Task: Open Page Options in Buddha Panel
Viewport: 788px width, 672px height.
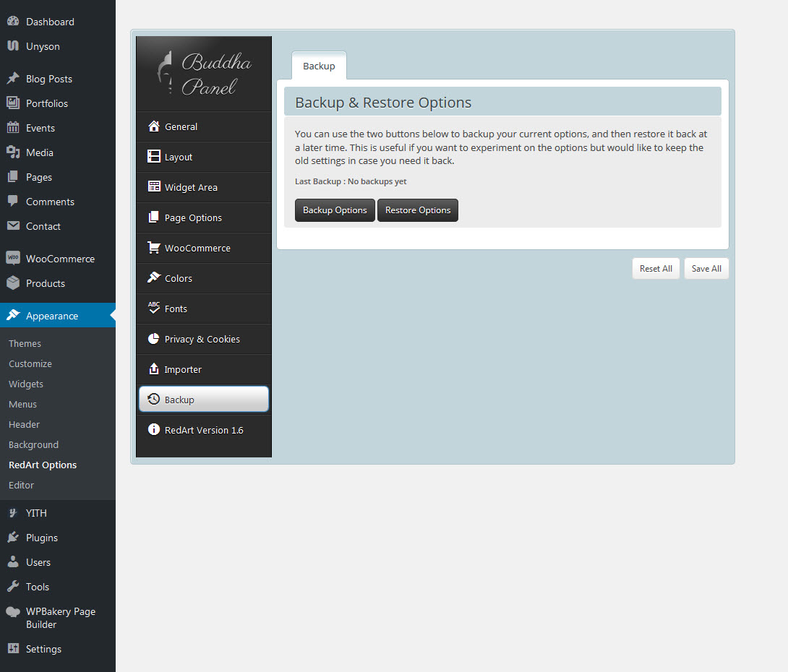Action: point(193,217)
